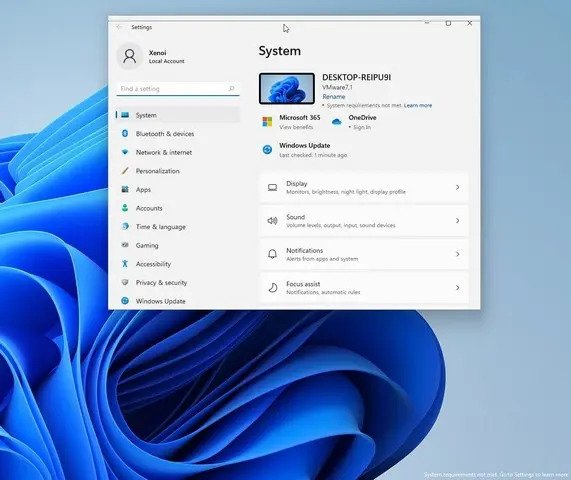
Task: Click the Find a setting box
Action: pos(178,88)
